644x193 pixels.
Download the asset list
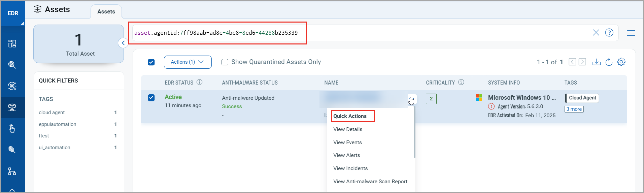[597, 62]
